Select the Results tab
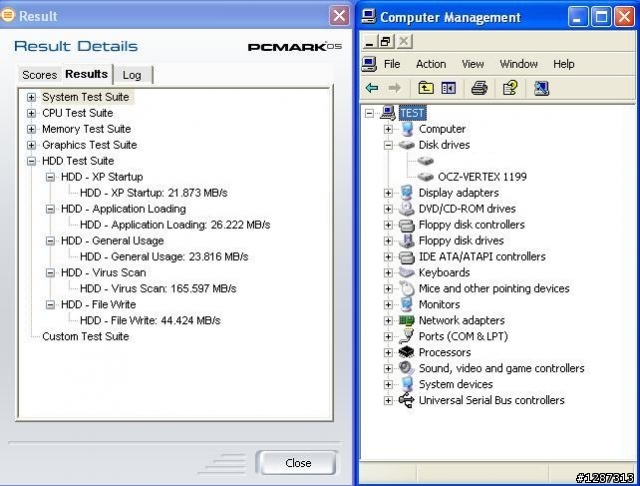This screenshot has height=486, width=640. 87,74
